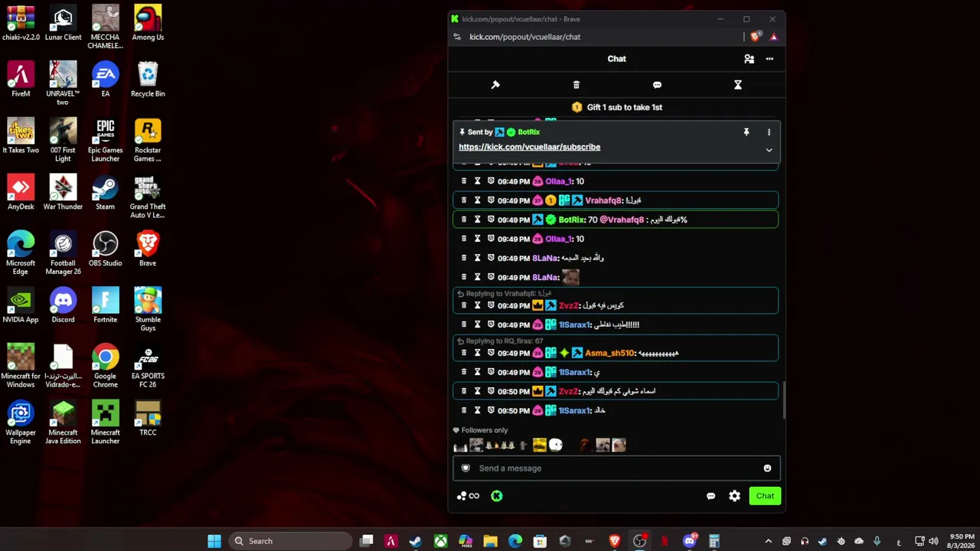Open the volume control in system tray
Screen dimensions: 980x551
[x=933, y=541]
